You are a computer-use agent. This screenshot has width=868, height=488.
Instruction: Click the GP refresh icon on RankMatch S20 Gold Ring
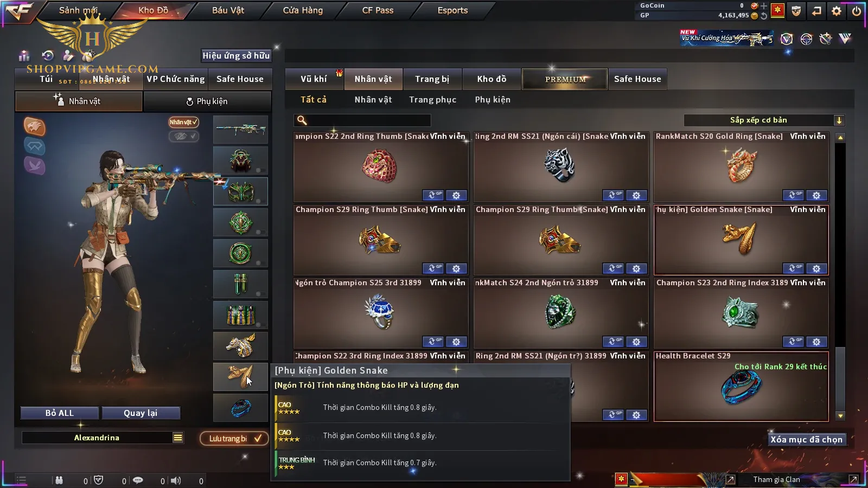tap(793, 195)
